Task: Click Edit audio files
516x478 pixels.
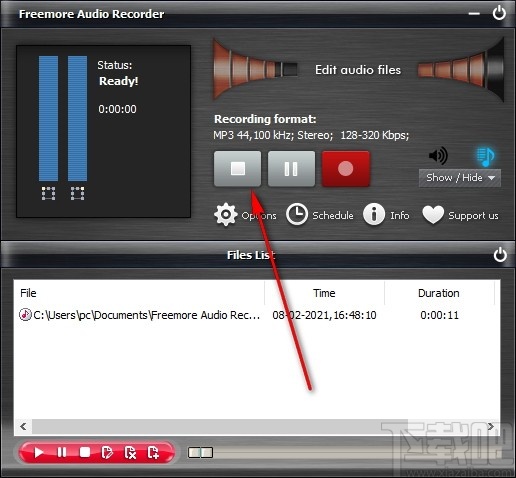Action: coord(358,70)
